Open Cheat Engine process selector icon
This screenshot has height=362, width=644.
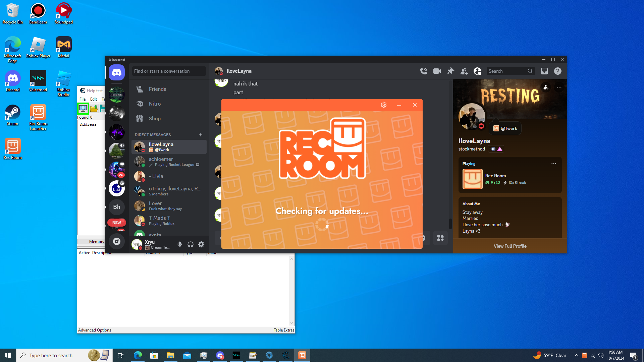83,108
